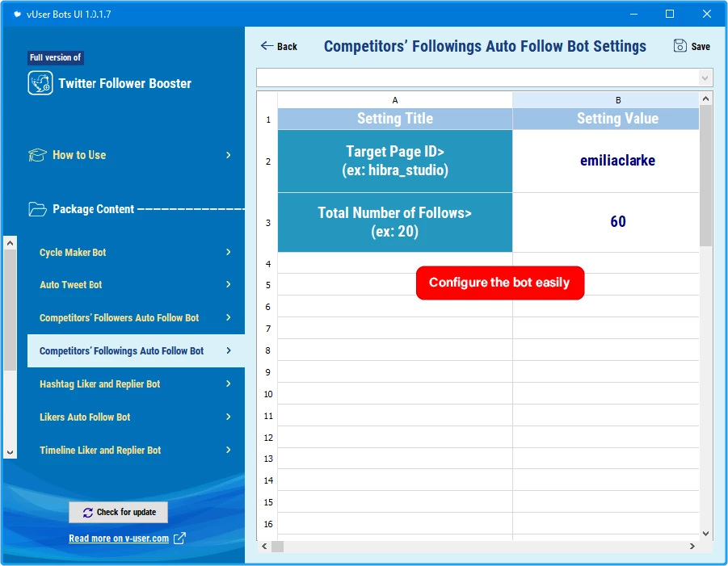The height and width of the screenshot is (566, 728).
Task: Expand Auto Tweet Bot chevron
Action: tap(228, 284)
